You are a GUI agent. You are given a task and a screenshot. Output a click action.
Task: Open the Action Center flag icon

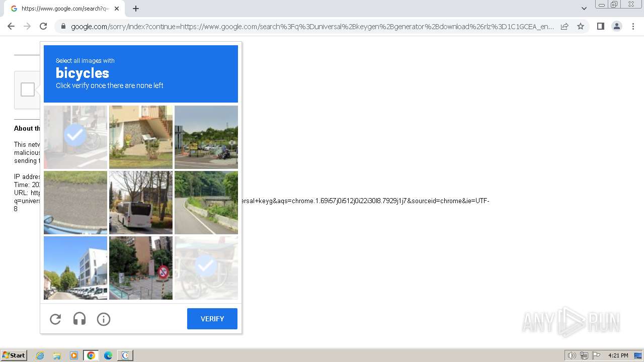tap(596, 355)
